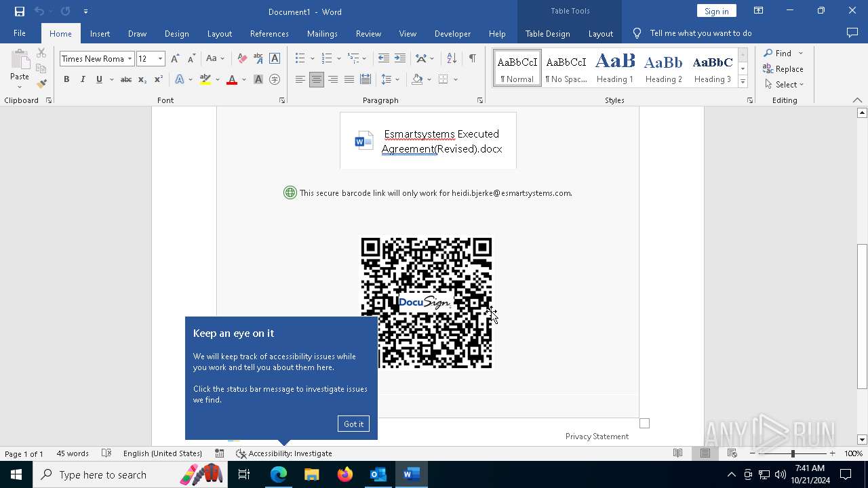The height and width of the screenshot is (488, 868).
Task: Open File Explorer from the taskbar
Action: point(311,474)
